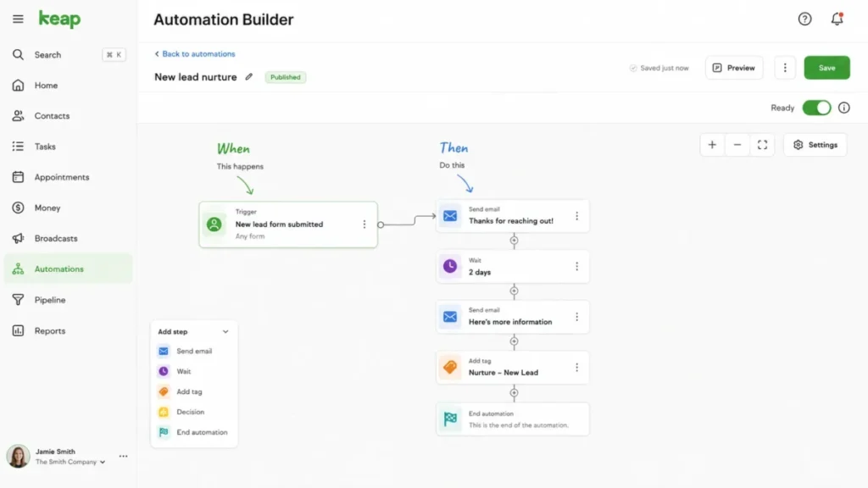Click the Published status badge
This screenshot has height=488, width=868.
tap(285, 77)
